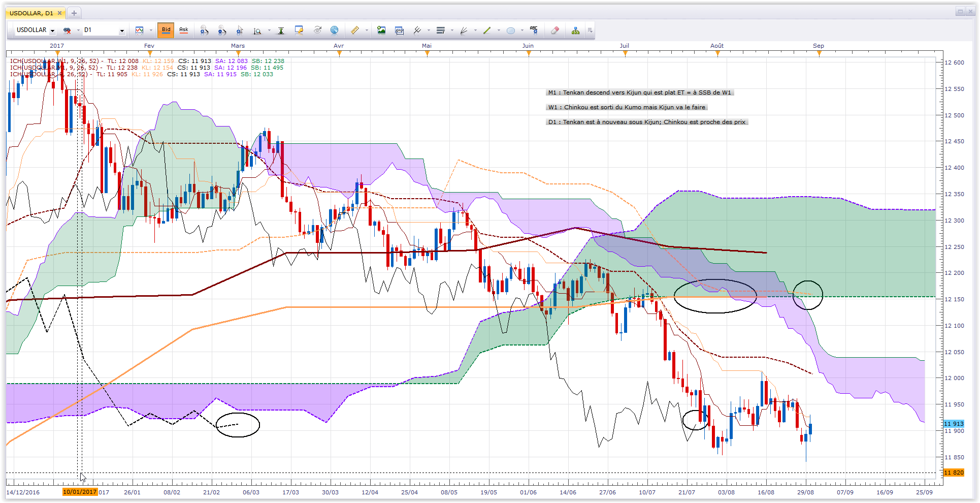Select the Fibonacci levels tool
This screenshot has width=980, height=503.
tap(441, 30)
